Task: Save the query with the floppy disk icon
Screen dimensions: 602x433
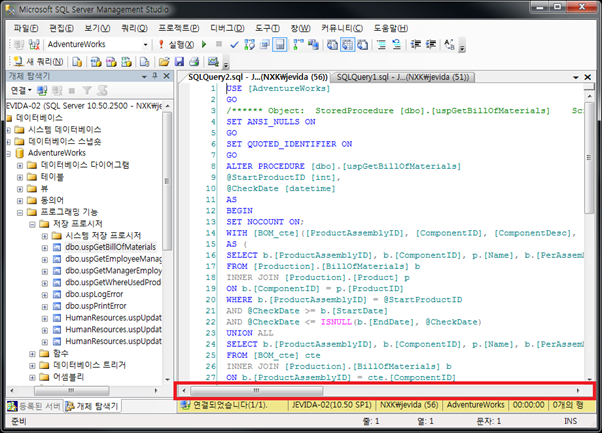Action: tap(179, 62)
